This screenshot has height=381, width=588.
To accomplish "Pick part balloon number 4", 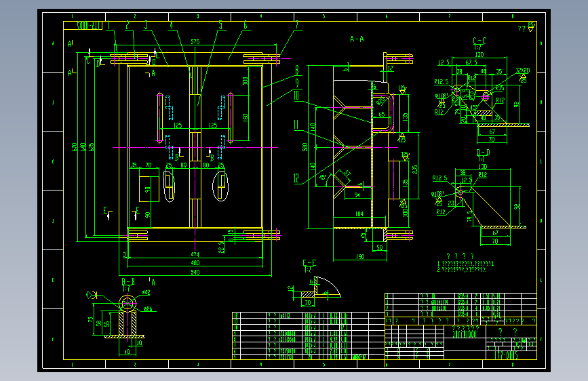I will point(171,26).
